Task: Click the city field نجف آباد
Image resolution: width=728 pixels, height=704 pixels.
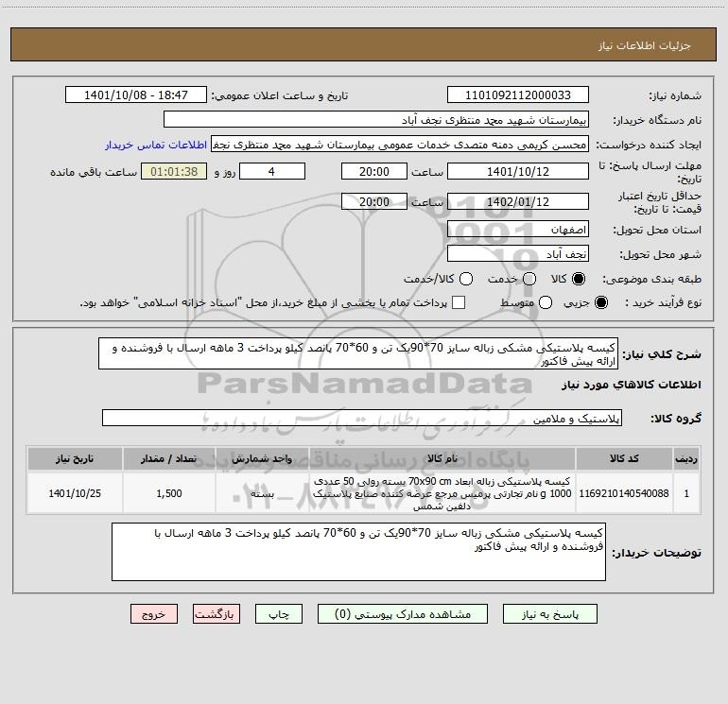Action: pos(518,254)
